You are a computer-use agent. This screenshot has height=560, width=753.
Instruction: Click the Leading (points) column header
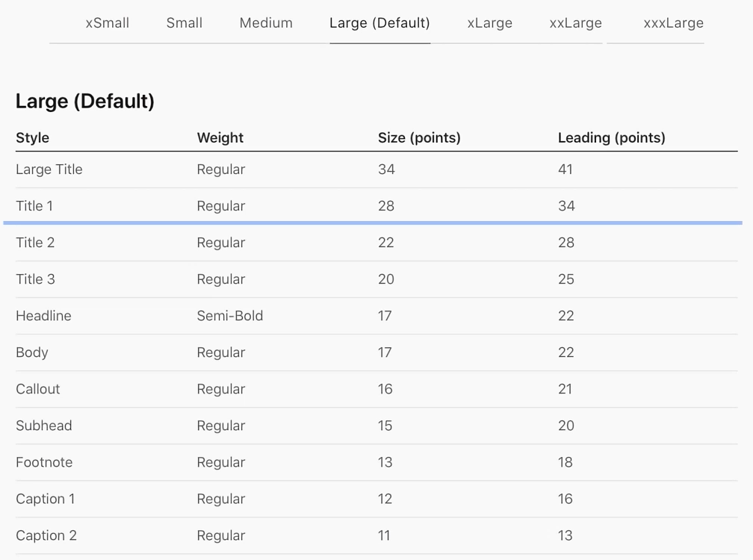(x=611, y=138)
